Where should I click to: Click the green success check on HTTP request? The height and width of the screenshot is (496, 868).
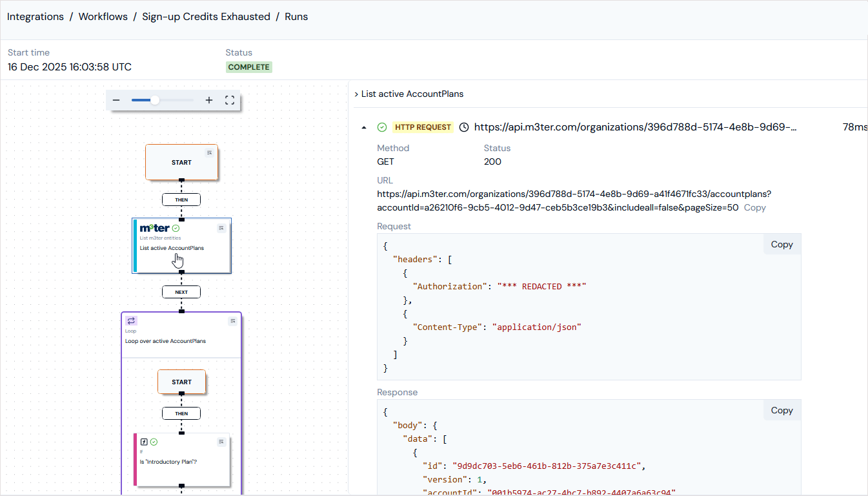pos(382,127)
